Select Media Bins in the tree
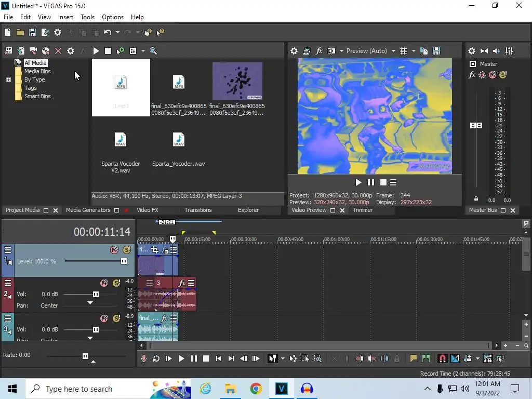Viewport: 532px width, 399px height. 37,71
